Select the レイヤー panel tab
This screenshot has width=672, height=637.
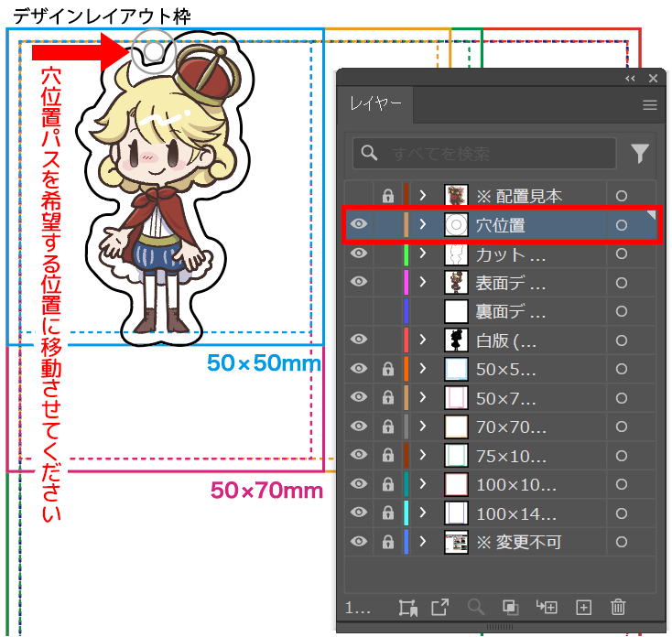click(375, 105)
